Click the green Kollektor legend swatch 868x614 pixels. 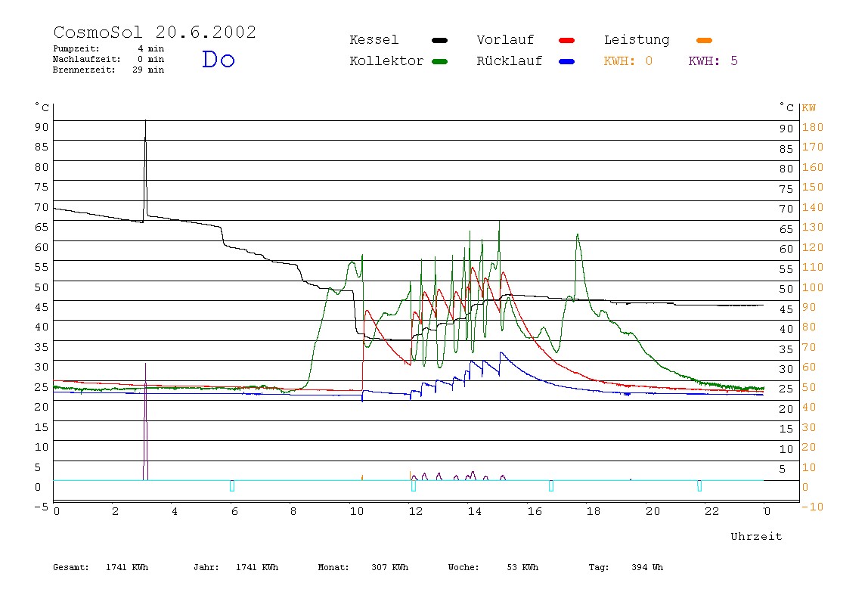[439, 61]
